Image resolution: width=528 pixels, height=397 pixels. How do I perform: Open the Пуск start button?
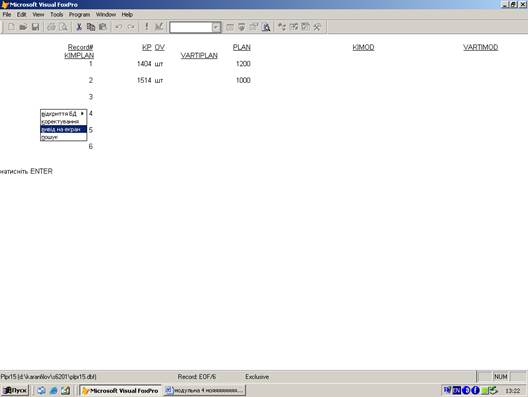(x=15, y=391)
